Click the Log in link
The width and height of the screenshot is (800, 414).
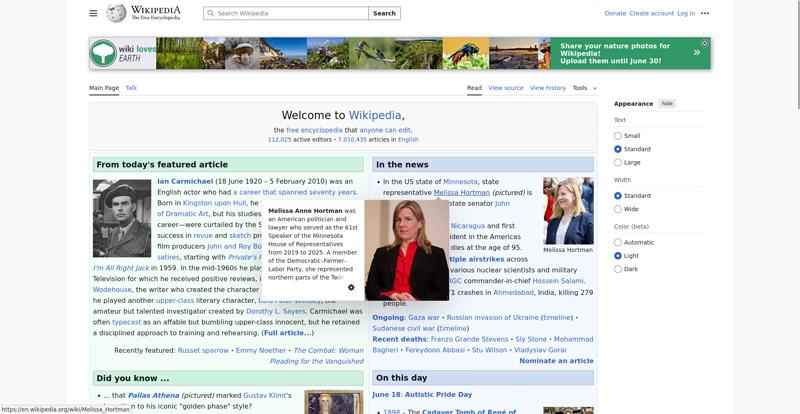686,13
